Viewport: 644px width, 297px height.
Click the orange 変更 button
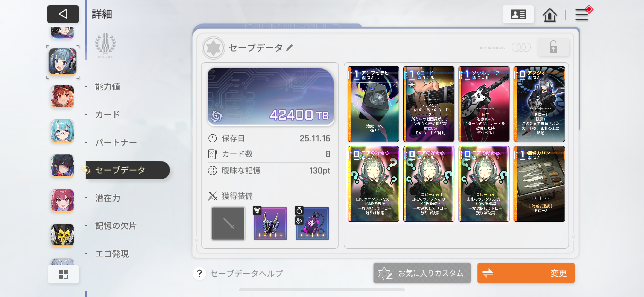[x=526, y=273]
